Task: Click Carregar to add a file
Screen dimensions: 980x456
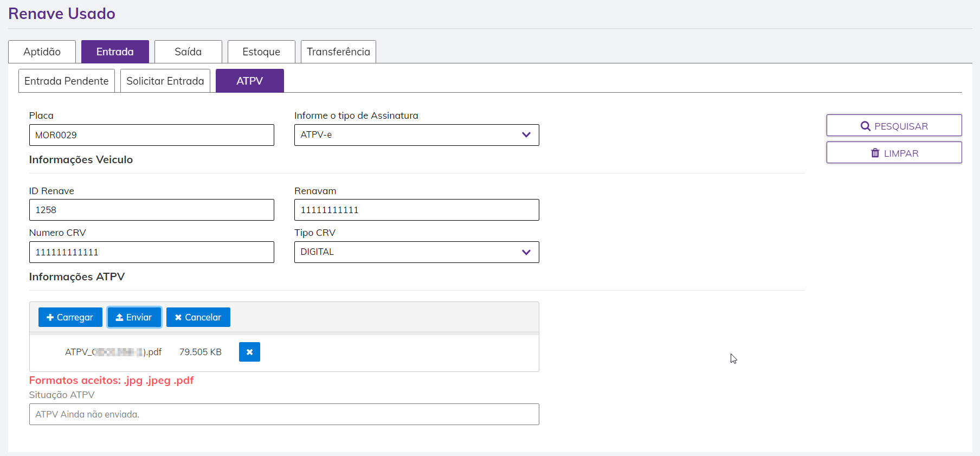Action: 70,317
